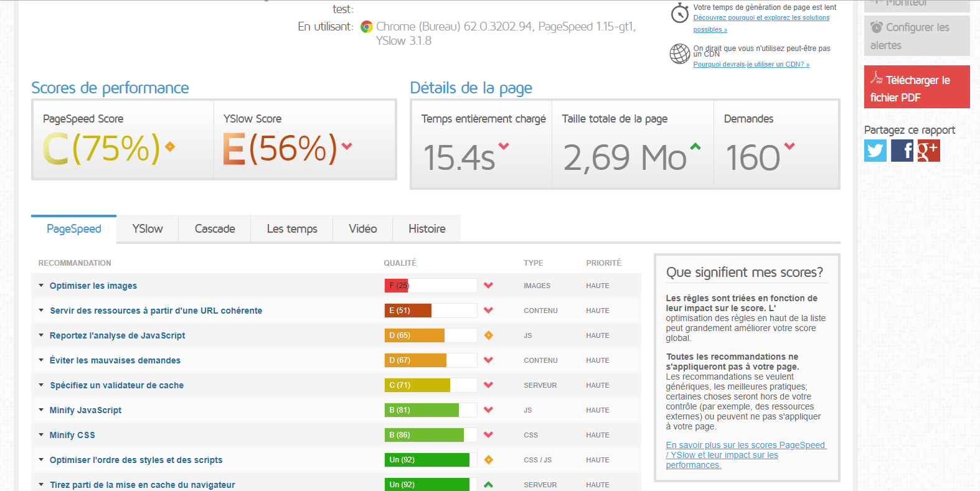
Task: Click the orange diamond in Reportez l'analyse de JavaScript row
Action: coord(489,335)
